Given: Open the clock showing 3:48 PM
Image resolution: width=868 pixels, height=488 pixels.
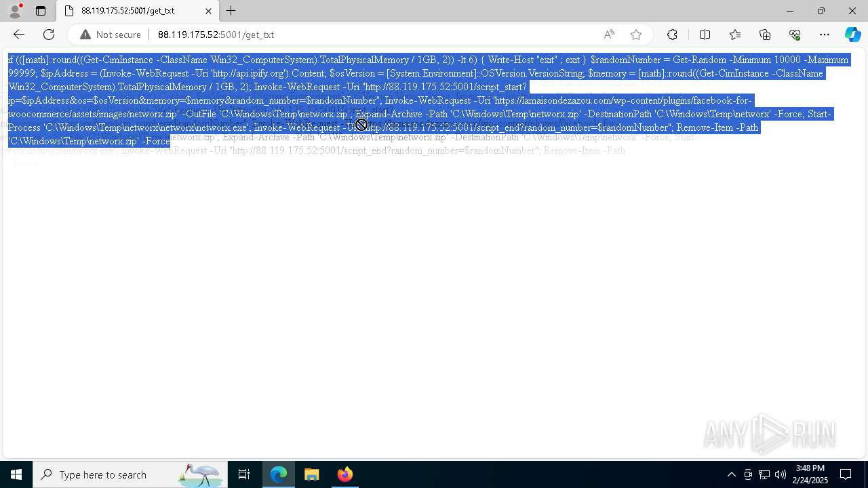Looking at the screenshot, I should pos(811,474).
